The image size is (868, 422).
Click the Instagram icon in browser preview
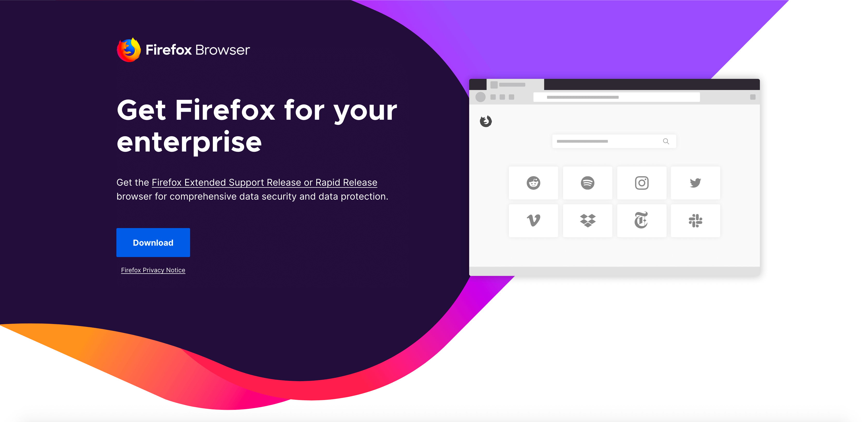pos(642,183)
